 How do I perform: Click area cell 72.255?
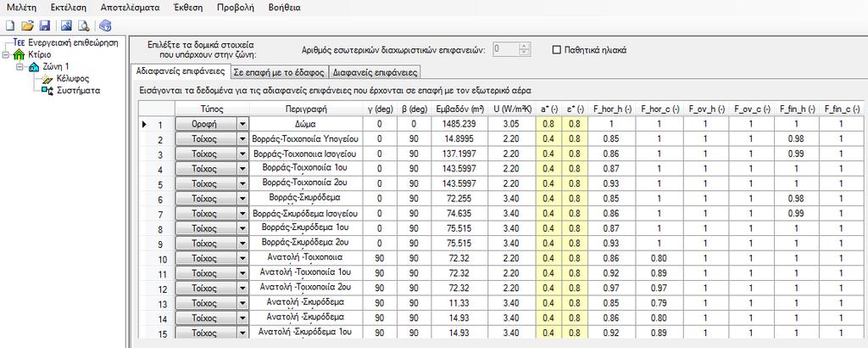point(460,199)
